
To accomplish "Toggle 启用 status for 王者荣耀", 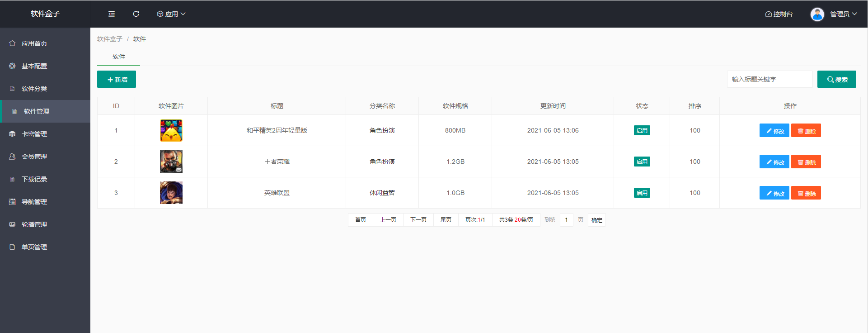I will click(642, 162).
